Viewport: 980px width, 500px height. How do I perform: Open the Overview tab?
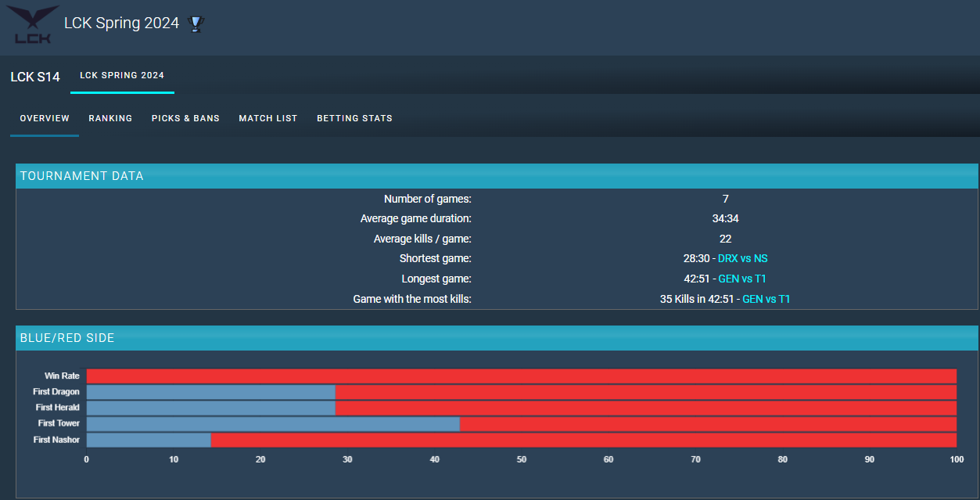point(45,118)
